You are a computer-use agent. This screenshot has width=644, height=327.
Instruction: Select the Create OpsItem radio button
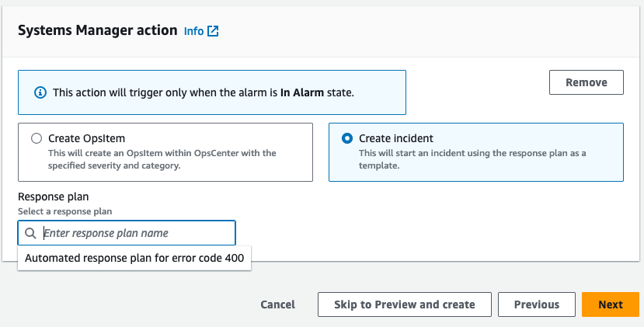[37, 138]
